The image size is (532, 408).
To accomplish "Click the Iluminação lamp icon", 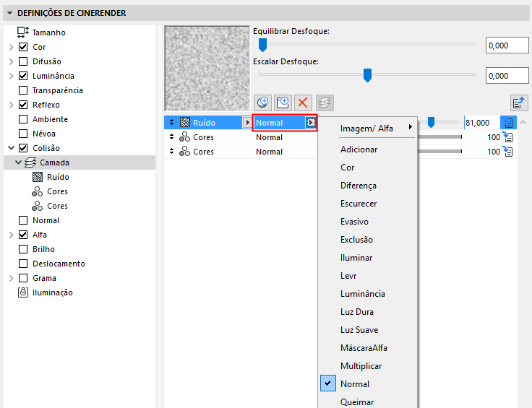I will [x=23, y=292].
